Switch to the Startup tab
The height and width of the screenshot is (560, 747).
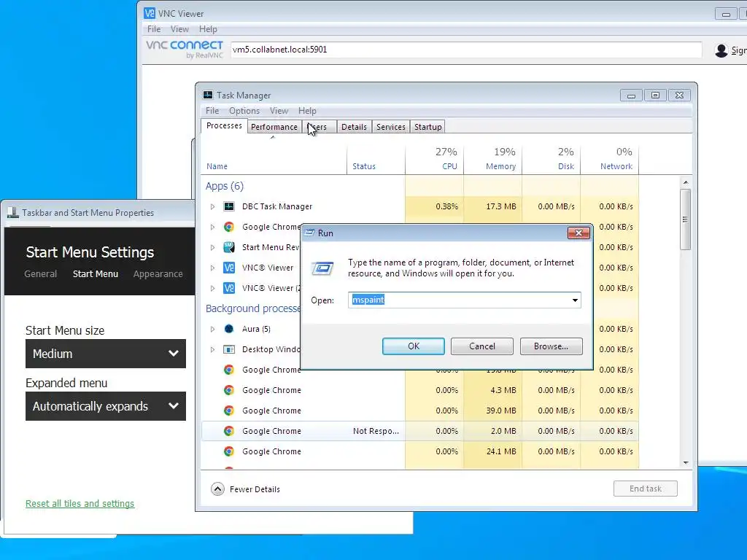427,127
